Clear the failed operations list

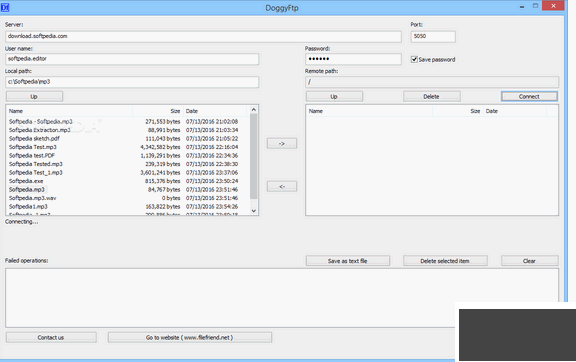click(x=529, y=261)
